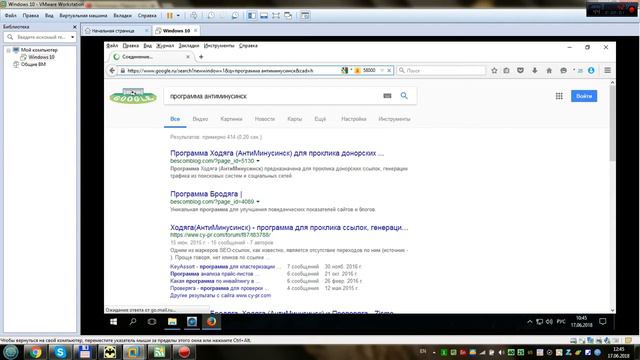Image resolution: width=640 pixels, height=360 pixels.
Task: Expand the cached arrow next to page_id=4089
Action: [x=258, y=202]
